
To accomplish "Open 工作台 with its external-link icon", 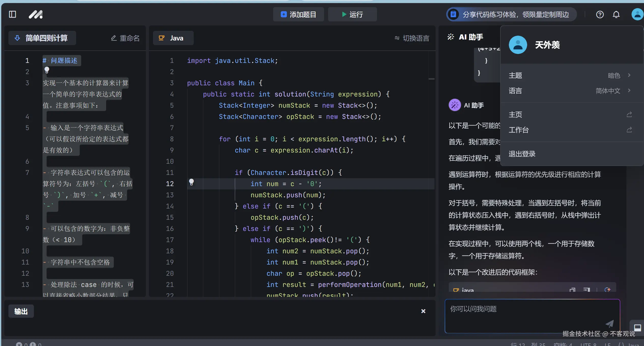I will [629, 130].
